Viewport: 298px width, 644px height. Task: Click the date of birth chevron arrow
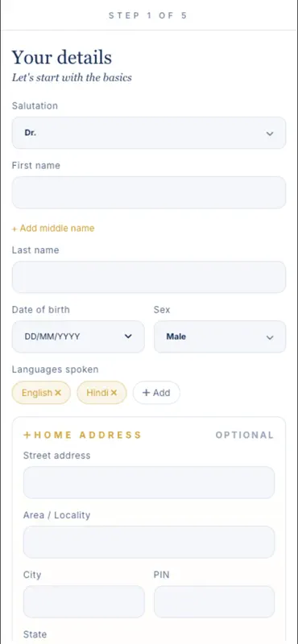tap(128, 336)
